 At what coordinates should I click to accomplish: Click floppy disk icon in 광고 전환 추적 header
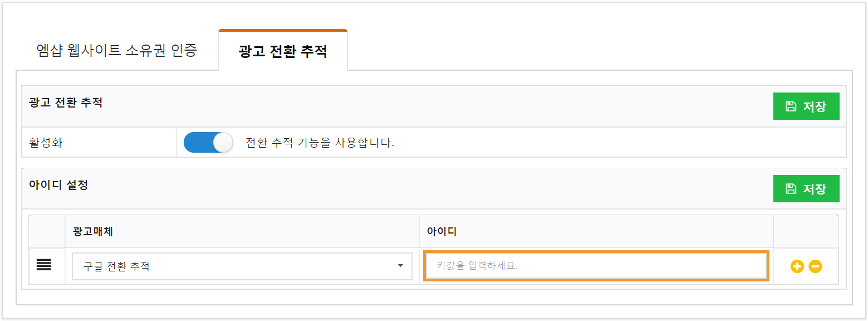tap(791, 106)
